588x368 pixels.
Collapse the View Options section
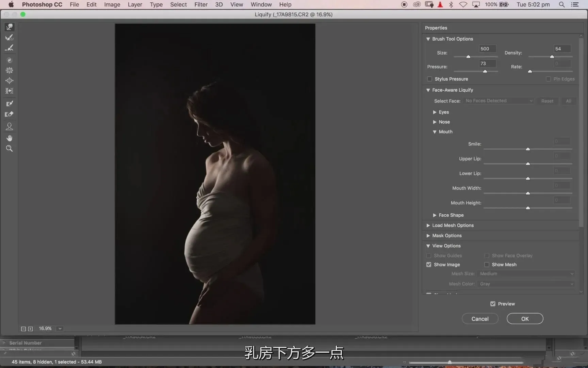coord(428,246)
